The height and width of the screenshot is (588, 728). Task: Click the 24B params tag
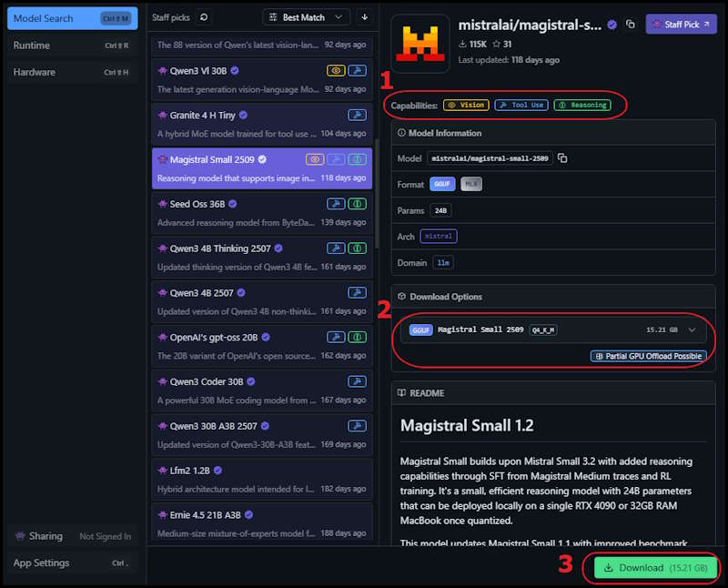tap(440, 211)
